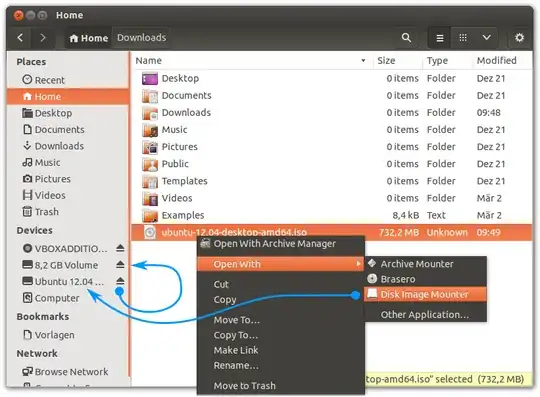Click the 09:48 modified time of Downloads
This screenshot has width=540, height=397.
(488, 113)
